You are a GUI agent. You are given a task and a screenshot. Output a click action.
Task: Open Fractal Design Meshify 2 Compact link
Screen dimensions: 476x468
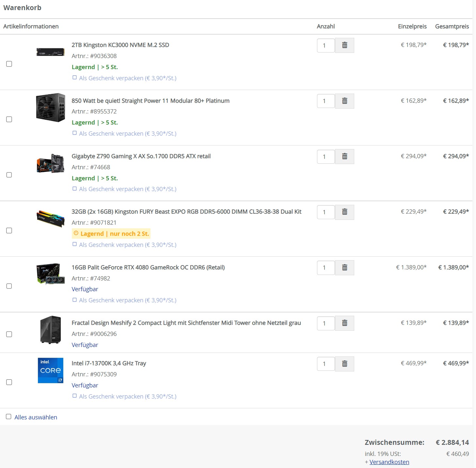[x=186, y=323]
